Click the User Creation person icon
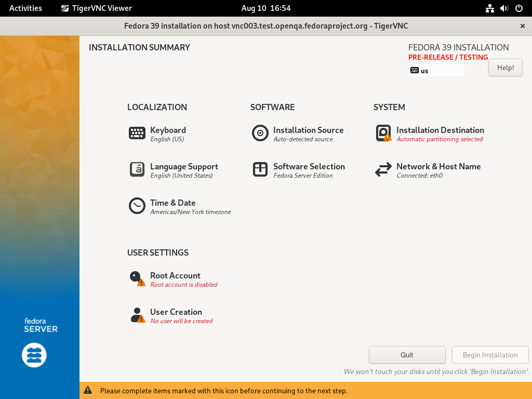 tap(138, 315)
